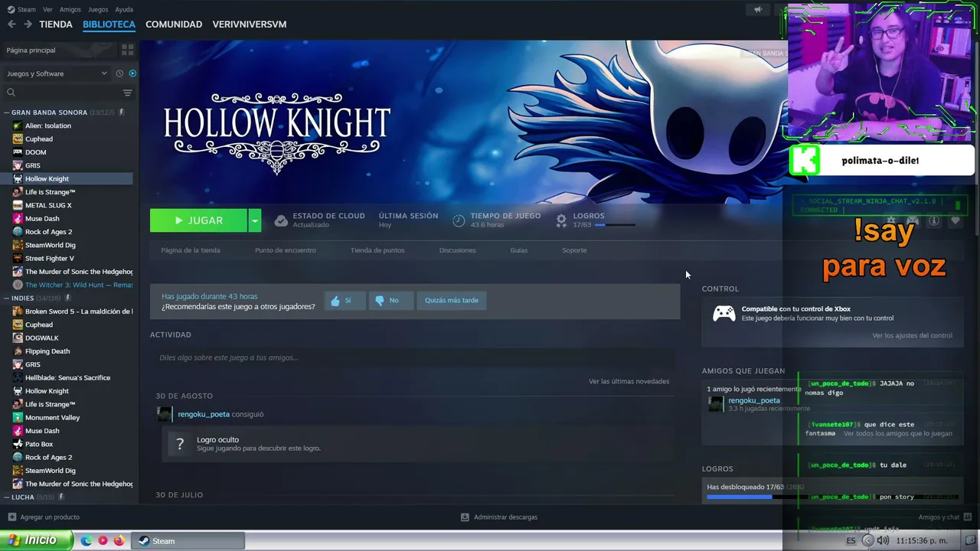Image resolution: width=980 pixels, height=551 pixels.
Task: Open Administrar descargas
Action: (x=499, y=517)
